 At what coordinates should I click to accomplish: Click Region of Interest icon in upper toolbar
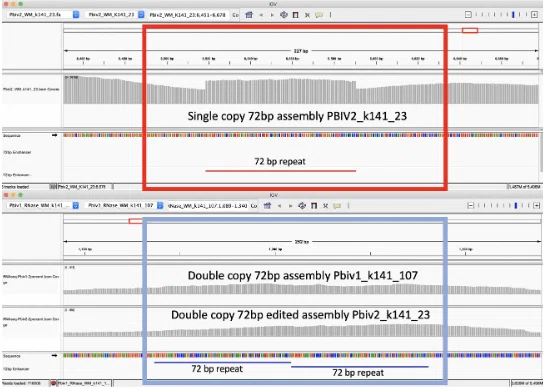pyautogui.click(x=296, y=15)
